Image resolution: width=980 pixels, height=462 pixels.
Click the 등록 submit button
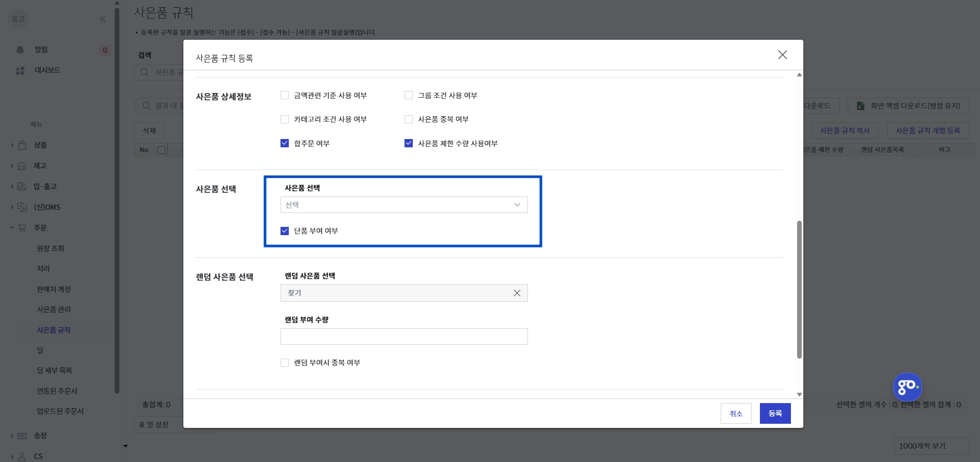coord(775,413)
